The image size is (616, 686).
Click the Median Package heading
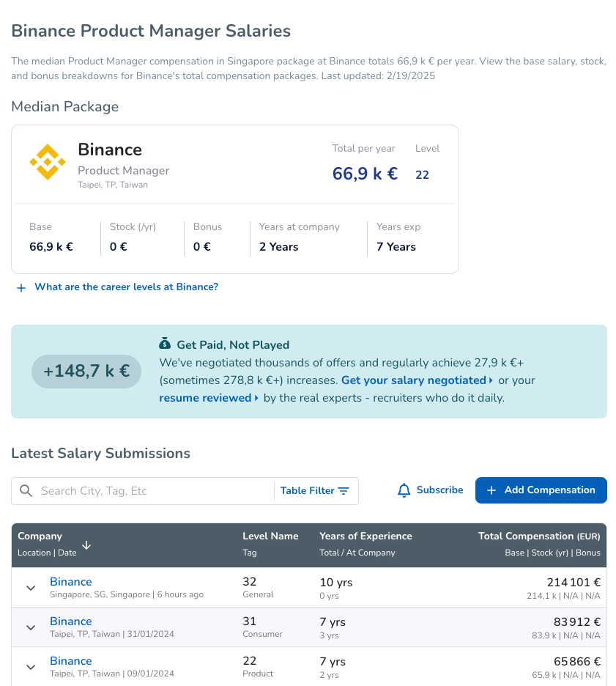[64, 107]
